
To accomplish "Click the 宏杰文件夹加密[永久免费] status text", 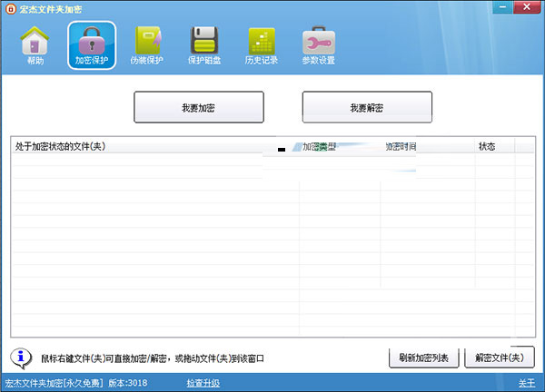I will pos(54,383).
